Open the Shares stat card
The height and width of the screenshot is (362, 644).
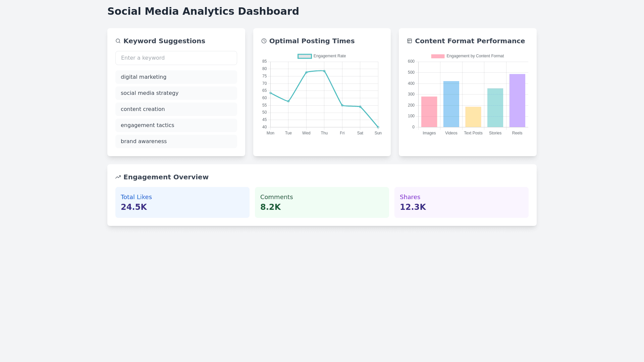[462, 202]
